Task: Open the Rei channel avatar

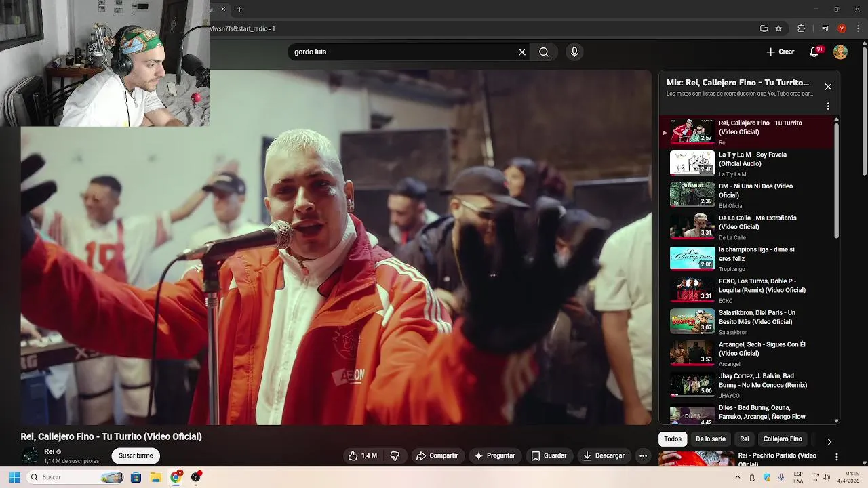Action: click(x=30, y=455)
